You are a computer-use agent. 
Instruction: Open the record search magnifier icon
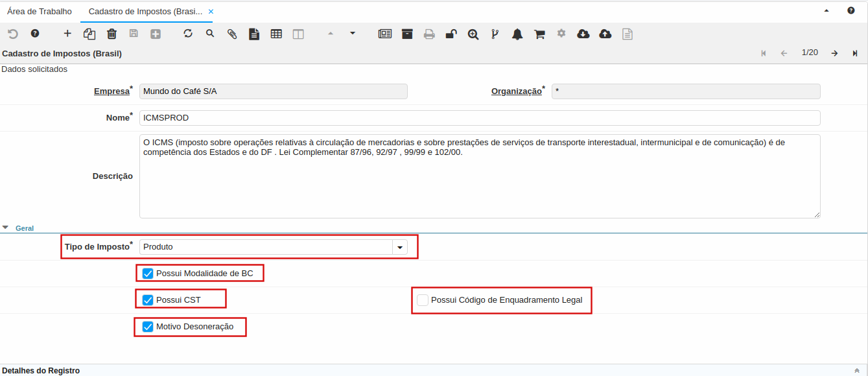(210, 34)
